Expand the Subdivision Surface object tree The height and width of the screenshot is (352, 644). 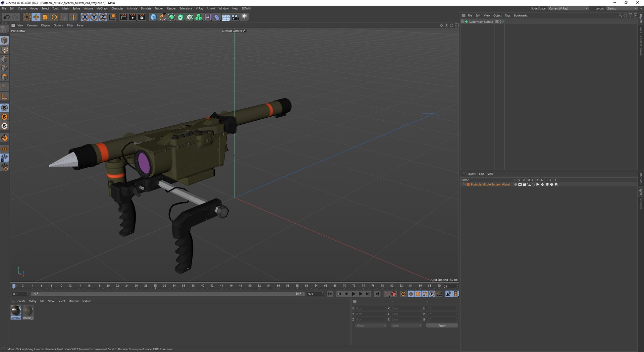(x=463, y=22)
